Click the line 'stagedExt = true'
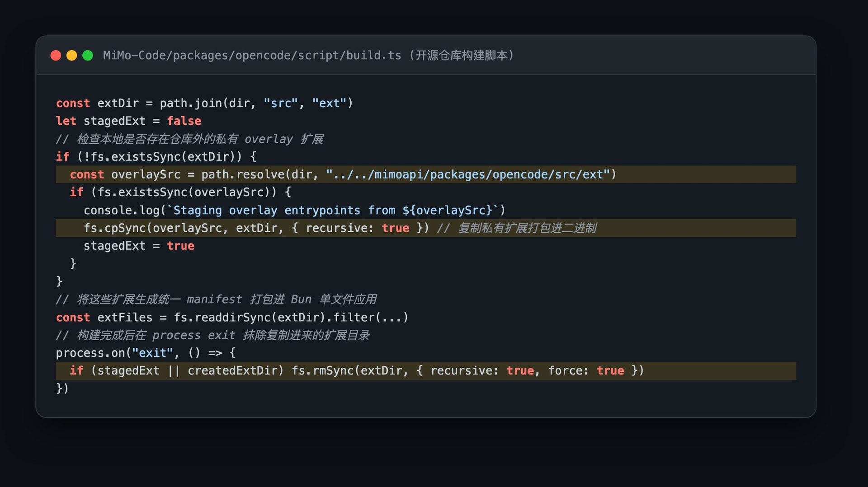Viewport: 868px width, 487px height. click(139, 246)
